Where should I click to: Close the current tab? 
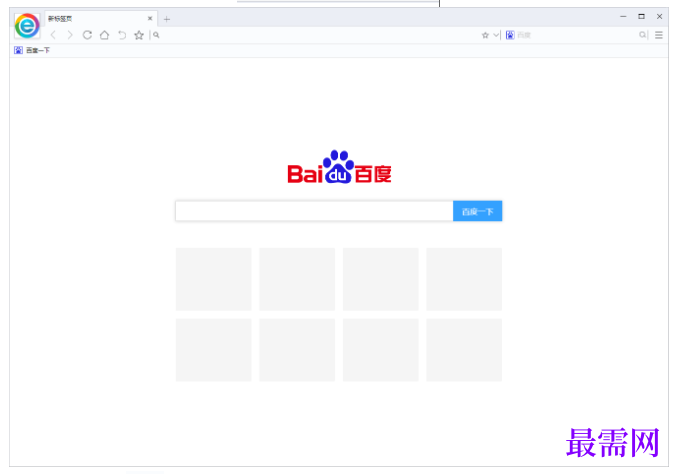[x=150, y=19]
